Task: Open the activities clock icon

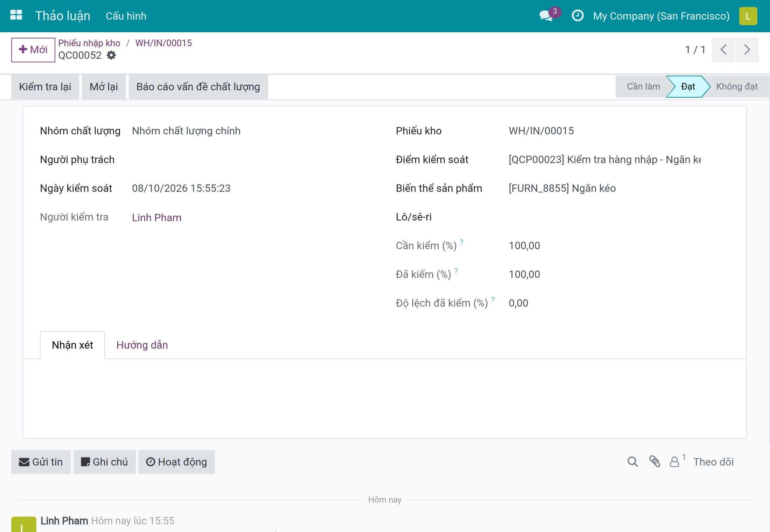Action: pyautogui.click(x=577, y=16)
